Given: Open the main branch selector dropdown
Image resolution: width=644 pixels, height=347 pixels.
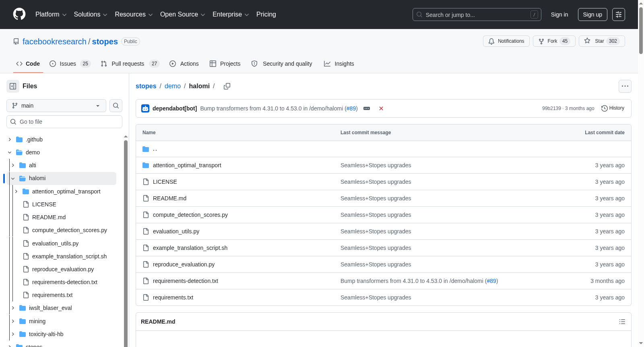Looking at the screenshot, I should pyautogui.click(x=56, y=106).
